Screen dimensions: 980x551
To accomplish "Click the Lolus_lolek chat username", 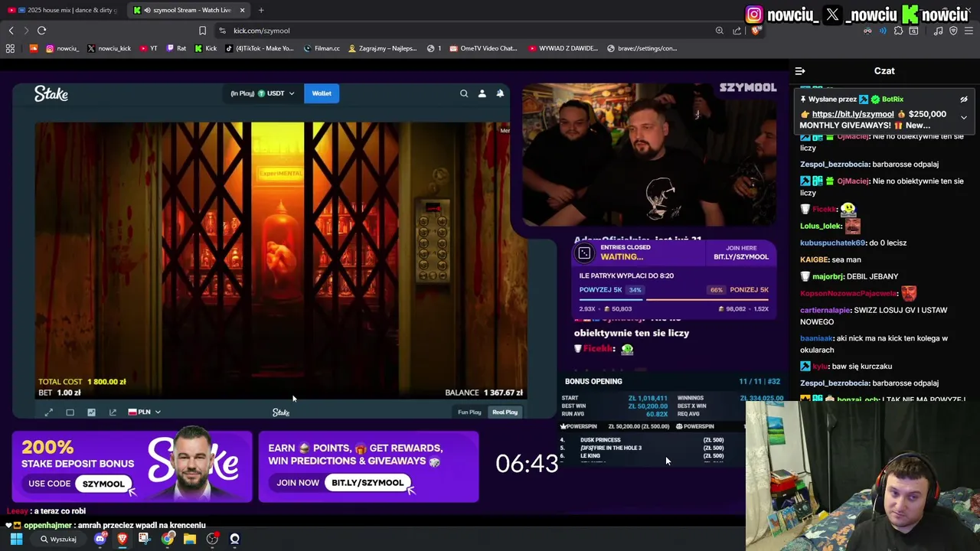I will (821, 226).
